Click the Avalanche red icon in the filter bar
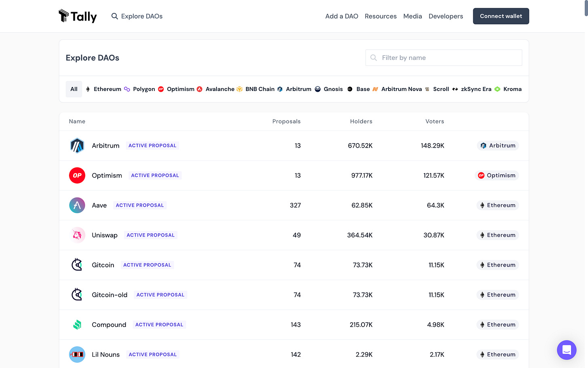Image resolution: width=588 pixels, height=368 pixels. [x=199, y=89]
